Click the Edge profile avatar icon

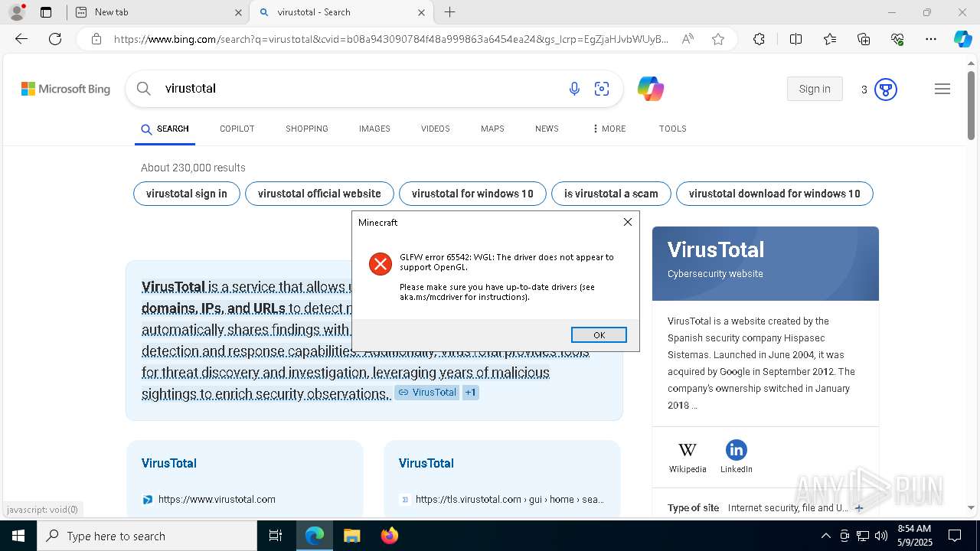coord(17,12)
